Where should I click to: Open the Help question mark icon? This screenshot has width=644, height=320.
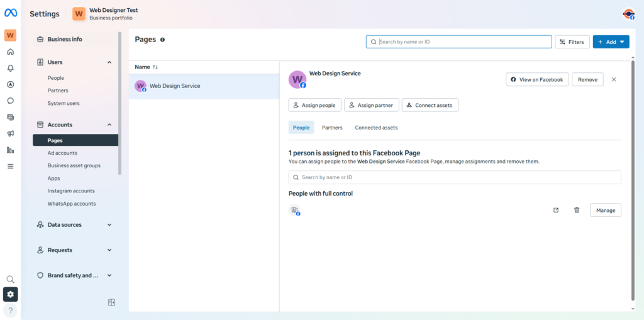[10, 311]
